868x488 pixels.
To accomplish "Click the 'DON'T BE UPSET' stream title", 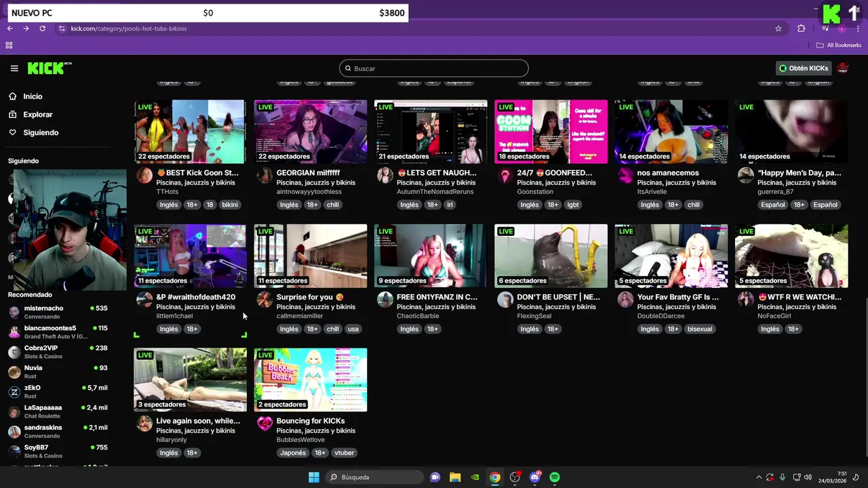I will [559, 297].
